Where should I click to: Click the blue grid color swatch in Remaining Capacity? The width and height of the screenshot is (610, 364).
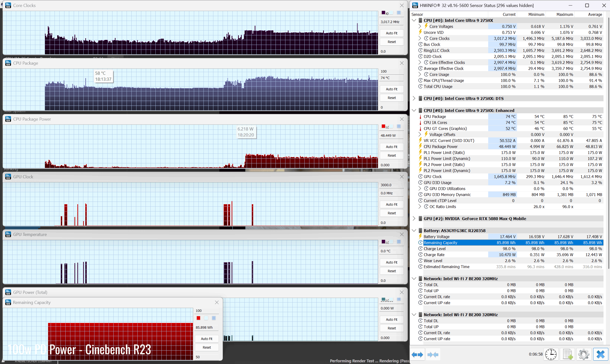[214, 318]
